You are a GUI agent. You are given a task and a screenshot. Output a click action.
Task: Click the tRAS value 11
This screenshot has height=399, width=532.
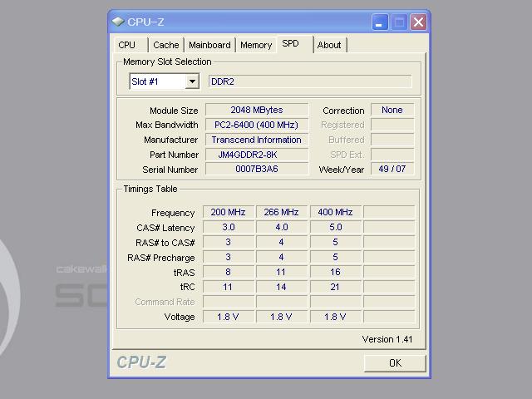click(x=282, y=272)
